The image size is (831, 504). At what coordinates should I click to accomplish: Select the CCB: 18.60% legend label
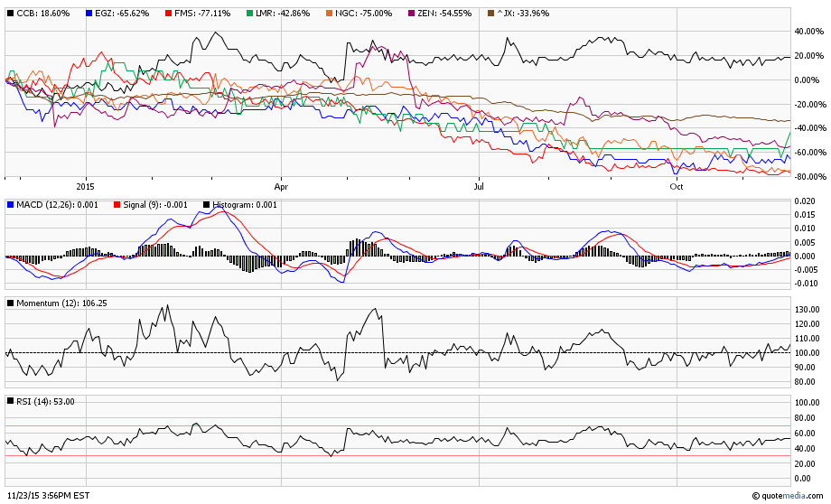coord(42,14)
